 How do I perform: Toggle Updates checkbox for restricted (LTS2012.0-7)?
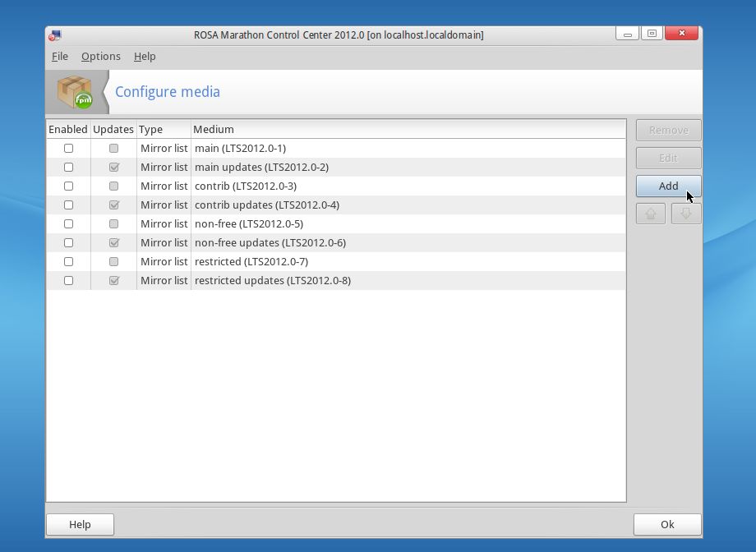click(113, 262)
